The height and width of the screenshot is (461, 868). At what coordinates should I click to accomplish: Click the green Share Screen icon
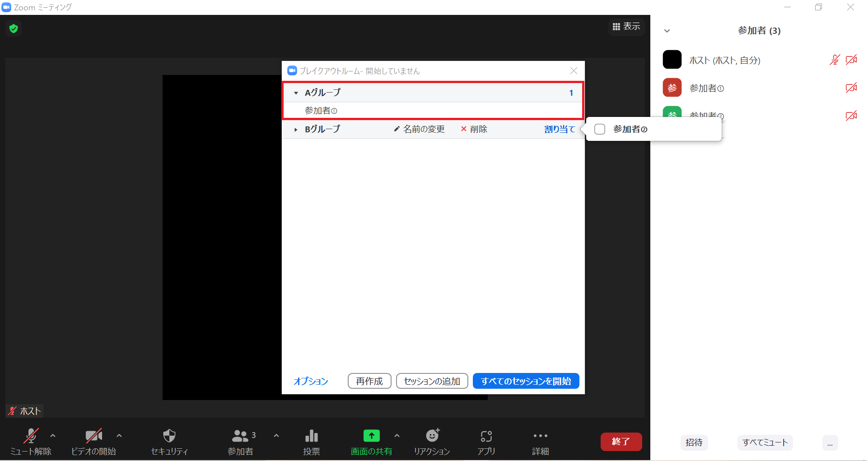pos(371,436)
